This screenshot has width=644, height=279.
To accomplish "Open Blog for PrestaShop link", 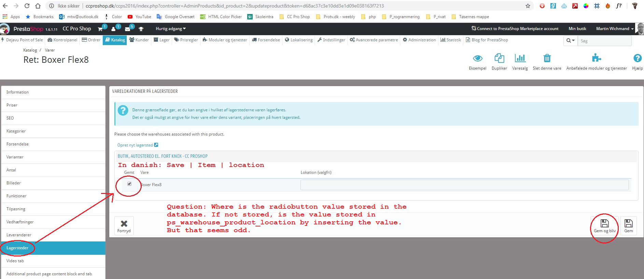I will (x=487, y=40).
